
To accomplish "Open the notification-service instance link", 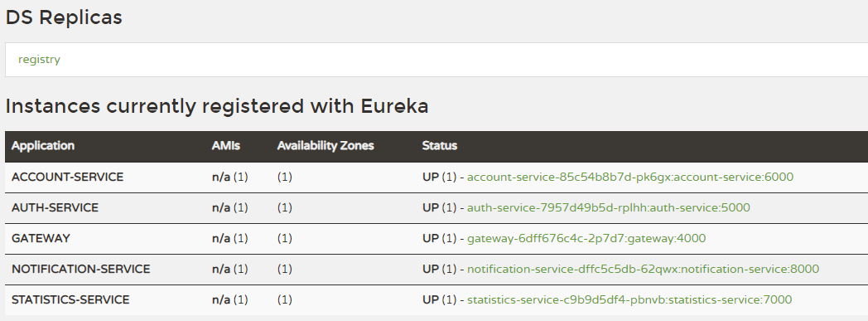I will pyautogui.click(x=643, y=269).
